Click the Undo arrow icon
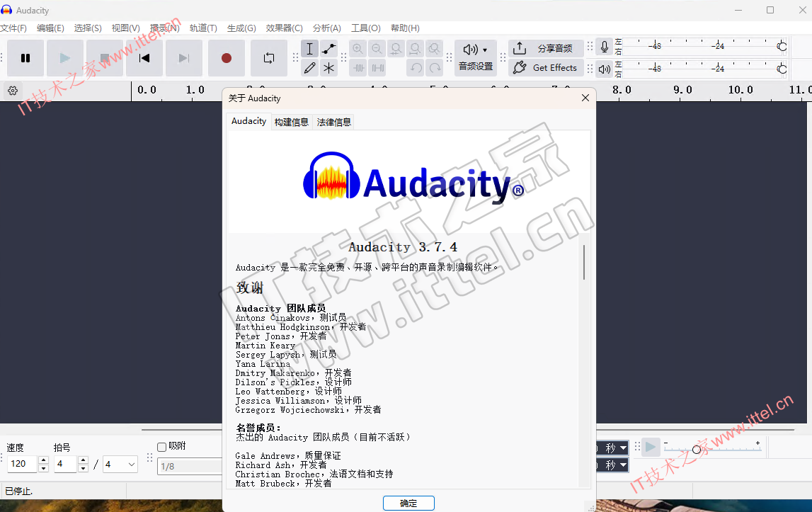Viewport: 812px width, 512px height. (x=416, y=68)
